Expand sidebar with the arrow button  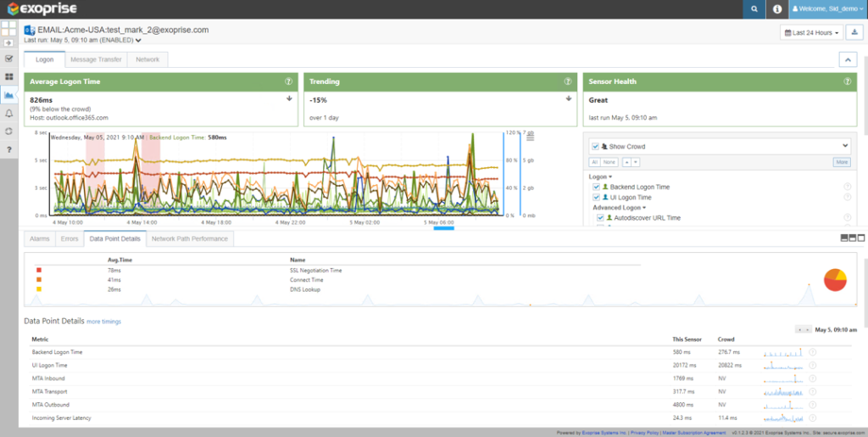click(x=8, y=42)
